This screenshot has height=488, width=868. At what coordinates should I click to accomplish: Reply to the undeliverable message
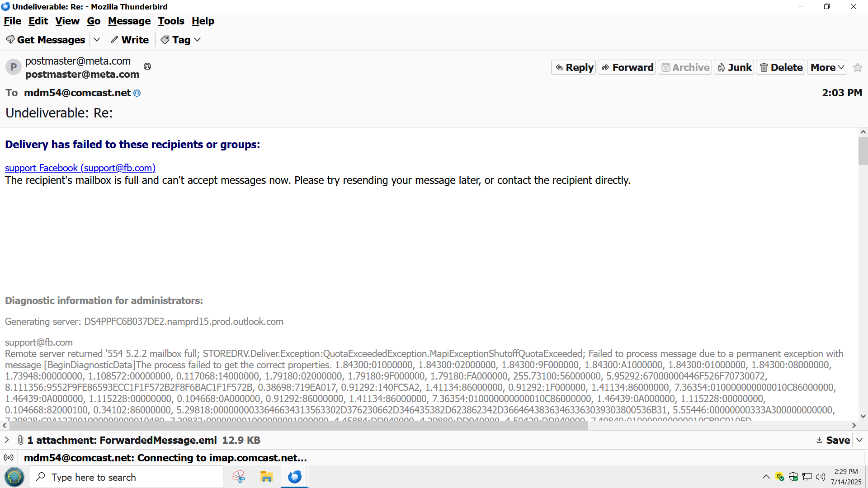(574, 67)
